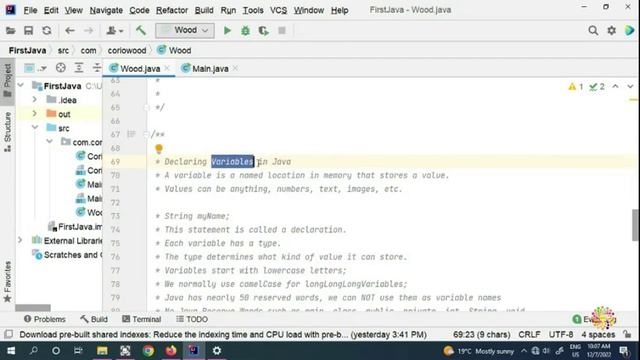Screen dimensions: 640x360
Task: Select Scratches and Consoles tree item
Action: coord(67,255)
